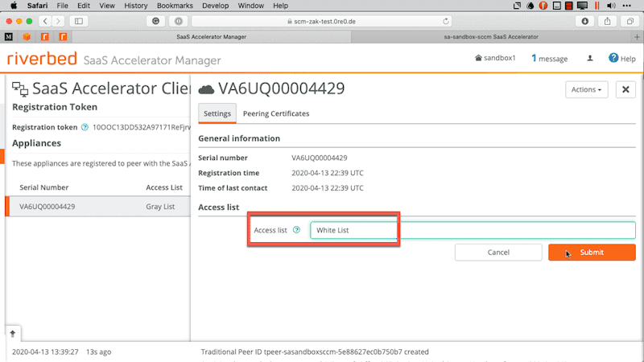Click the cloud icon beside VA6UQ00004429 title
The width and height of the screenshot is (644, 362).
coord(206,89)
